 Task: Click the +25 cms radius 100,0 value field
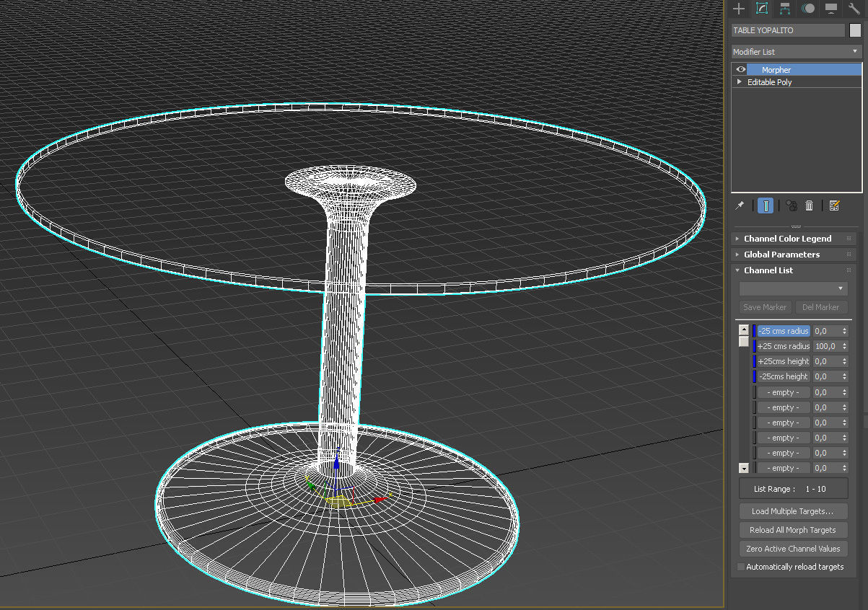point(826,346)
